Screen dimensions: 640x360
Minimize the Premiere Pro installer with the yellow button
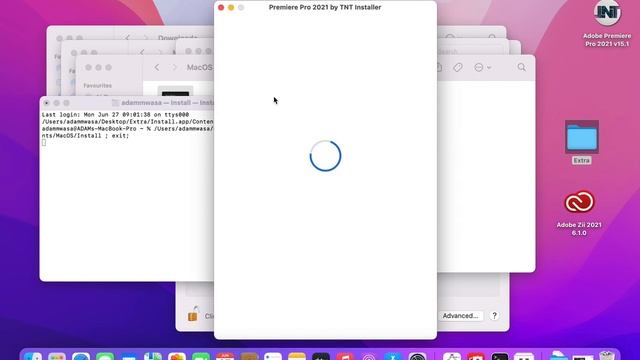[x=231, y=7]
